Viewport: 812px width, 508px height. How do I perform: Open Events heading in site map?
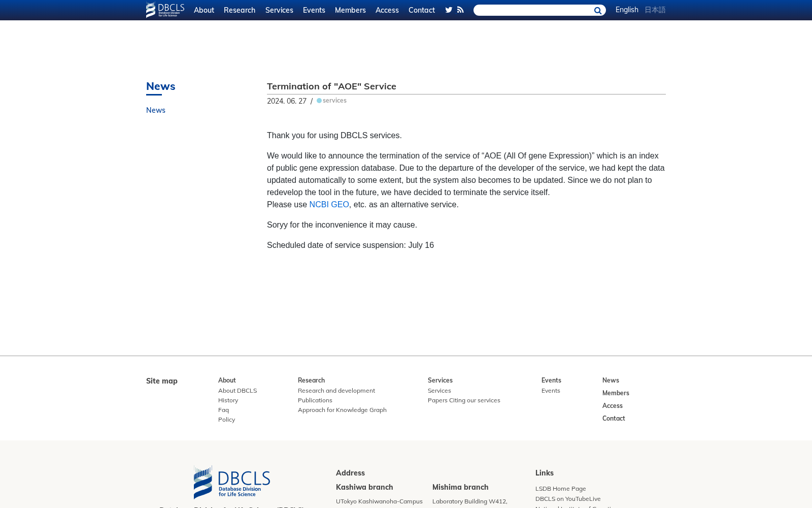tap(551, 380)
